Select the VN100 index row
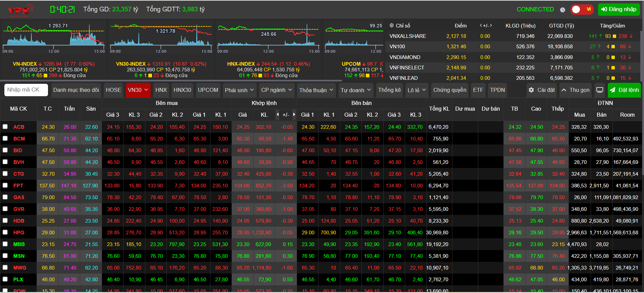This screenshot has height=293, width=644. (513, 47)
